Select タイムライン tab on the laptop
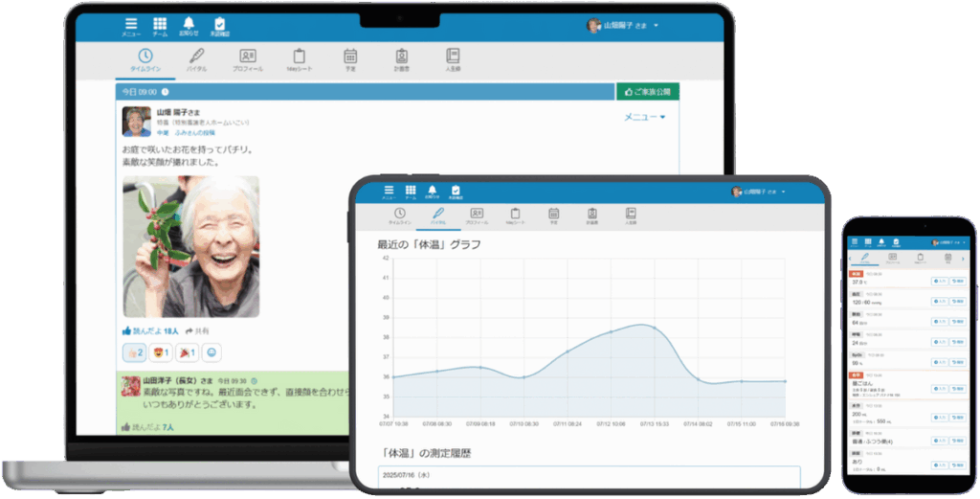Viewport: 980px width, 499px height. 145,60
